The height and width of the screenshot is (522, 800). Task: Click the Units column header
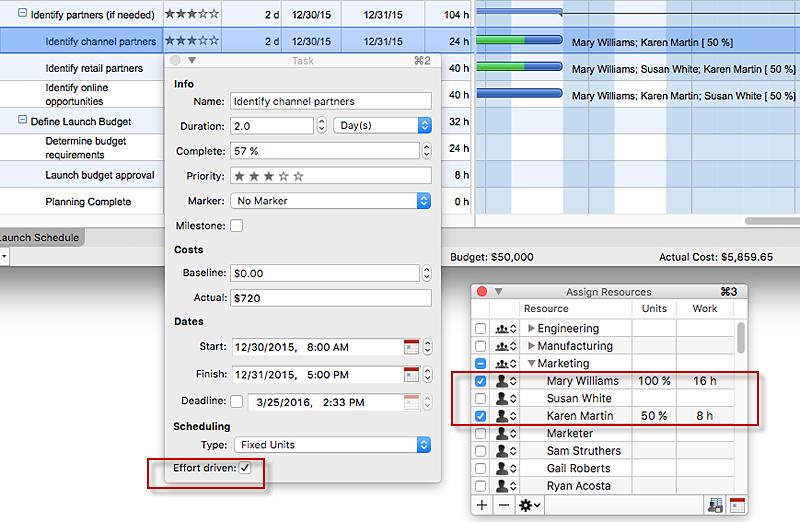[x=654, y=309]
